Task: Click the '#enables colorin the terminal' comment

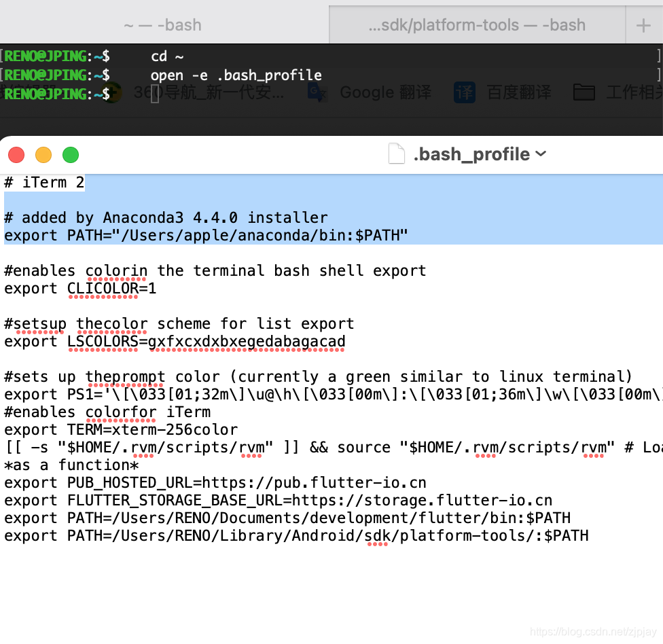Action: (x=215, y=270)
